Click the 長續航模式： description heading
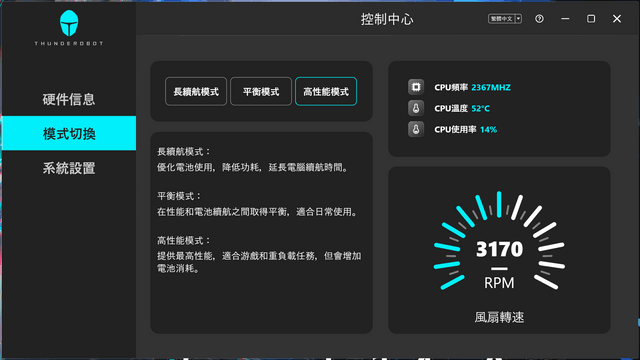The width and height of the screenshot is (640, 360). 184,152
